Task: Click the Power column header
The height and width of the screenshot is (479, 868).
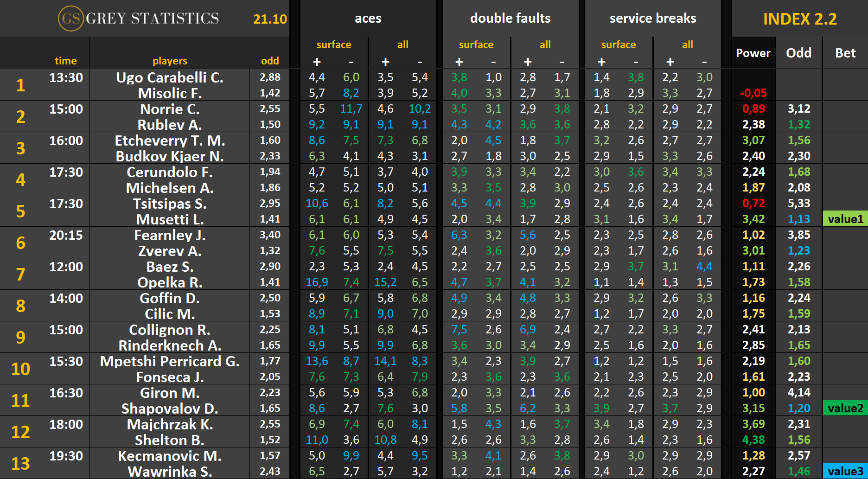Action: click(753, 53)
